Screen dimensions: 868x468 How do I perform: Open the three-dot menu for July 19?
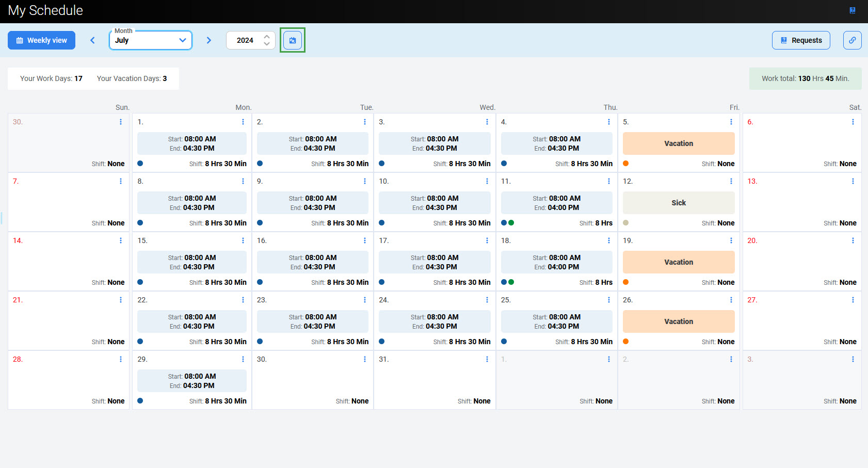click(x=731, y=240)
